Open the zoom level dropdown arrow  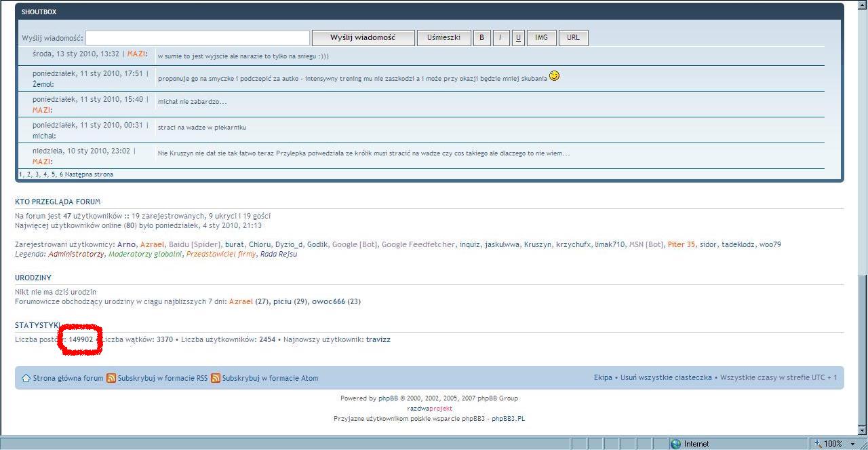[x=852, y=444]
